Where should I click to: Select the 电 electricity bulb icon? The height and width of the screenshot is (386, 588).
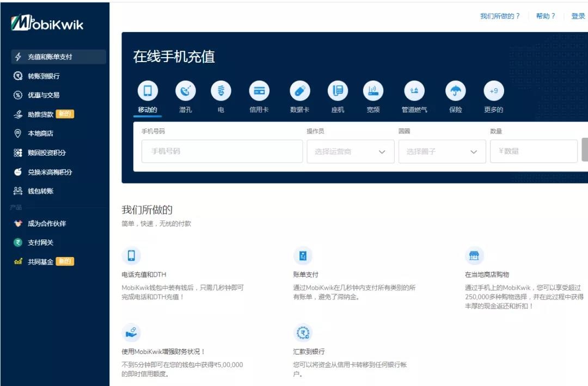coord(221,91)
